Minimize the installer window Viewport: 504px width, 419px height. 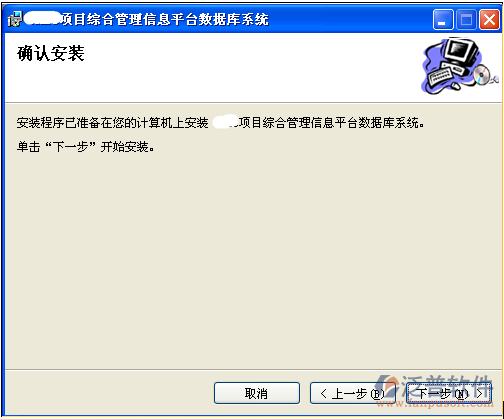[443, 20]
